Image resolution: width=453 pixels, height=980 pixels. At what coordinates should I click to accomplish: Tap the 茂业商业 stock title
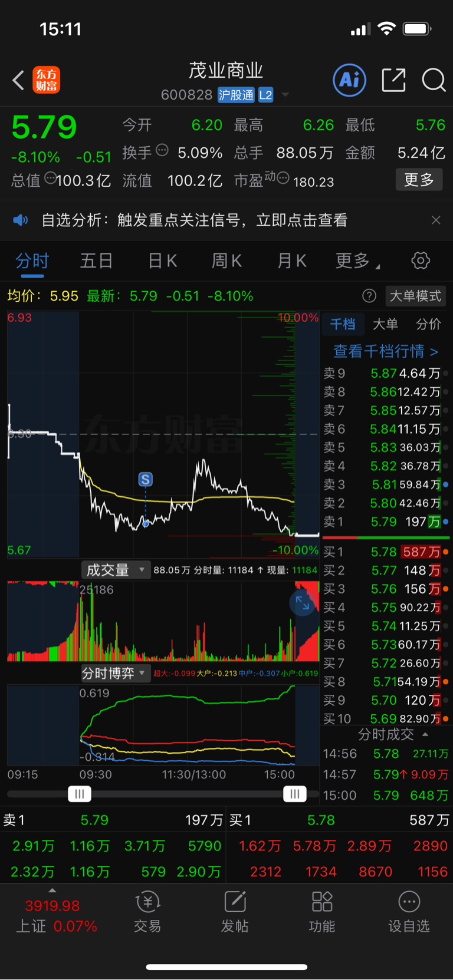pos(226,71)
